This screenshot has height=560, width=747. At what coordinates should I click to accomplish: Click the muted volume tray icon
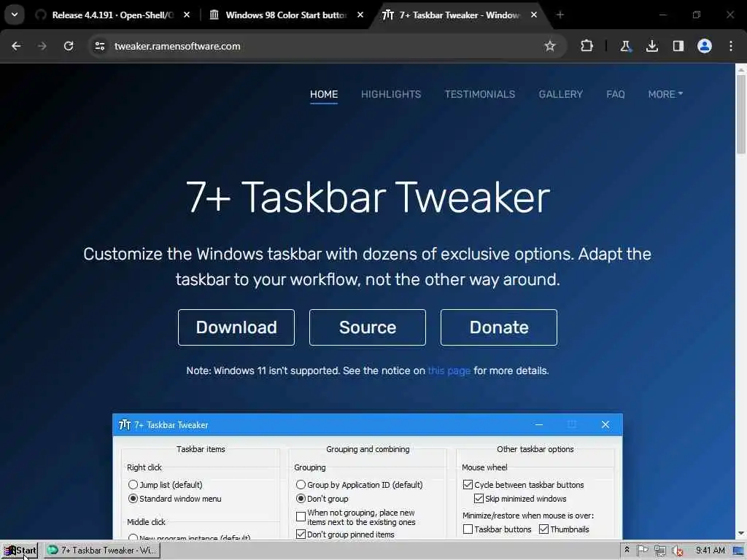(677, 551)
